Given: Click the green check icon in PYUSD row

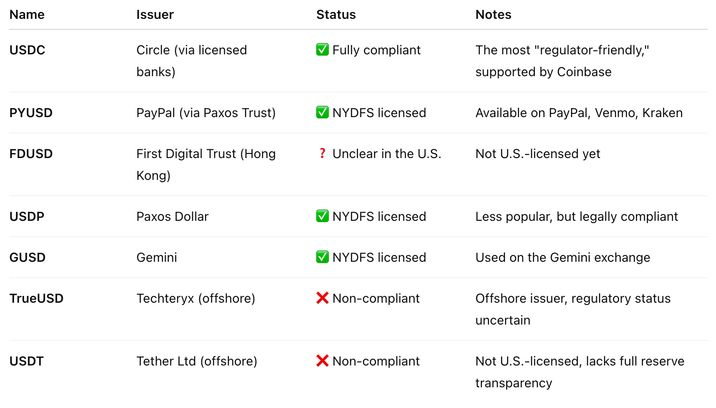Looking at the screenshot, I should pyautogui.click(x=322, y=112).
